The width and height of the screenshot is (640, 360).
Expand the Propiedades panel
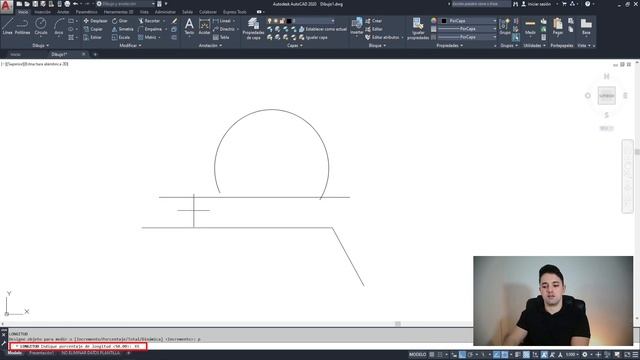click(x=450, y=46)
